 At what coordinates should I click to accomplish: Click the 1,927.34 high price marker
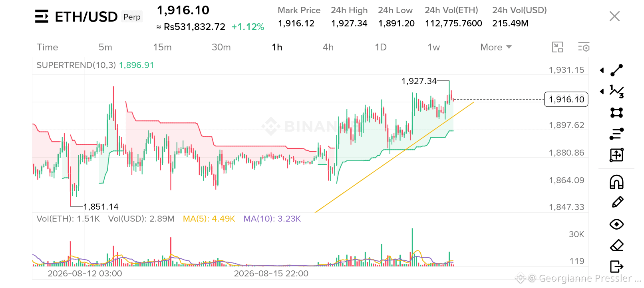pyautogui.click(x=419, y=81)
